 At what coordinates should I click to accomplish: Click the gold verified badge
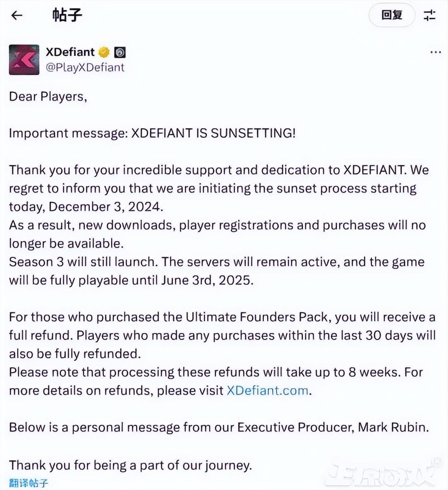[104, 52]
